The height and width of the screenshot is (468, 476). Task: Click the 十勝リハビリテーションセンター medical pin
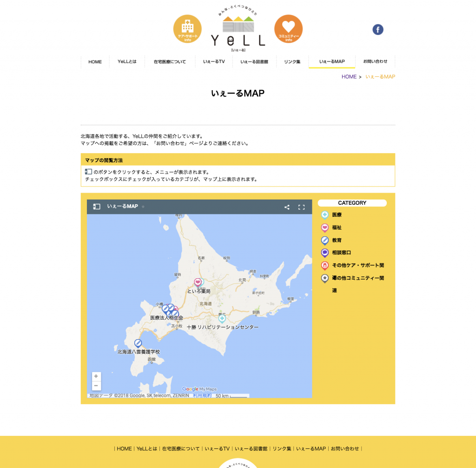222,319
